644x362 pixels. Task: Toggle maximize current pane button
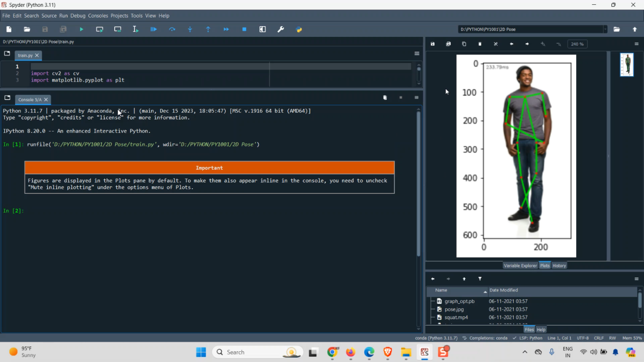click(x=263, y=30)
